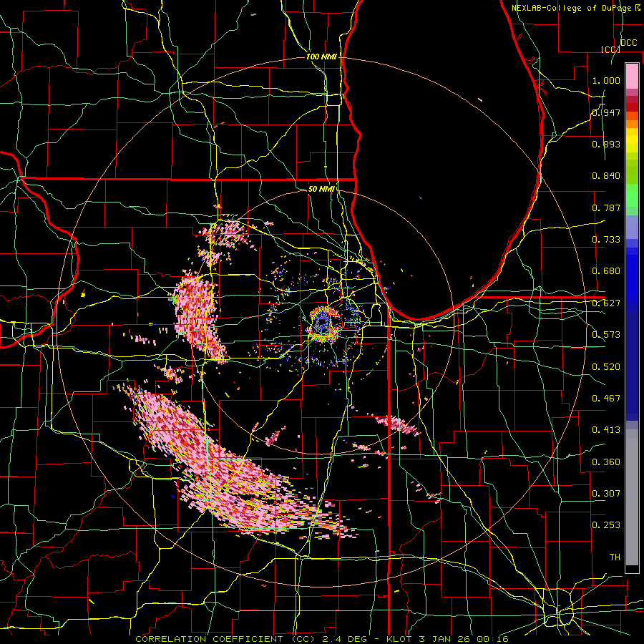
Task: Select the 0.467 scale value
Action: (606, 399)
